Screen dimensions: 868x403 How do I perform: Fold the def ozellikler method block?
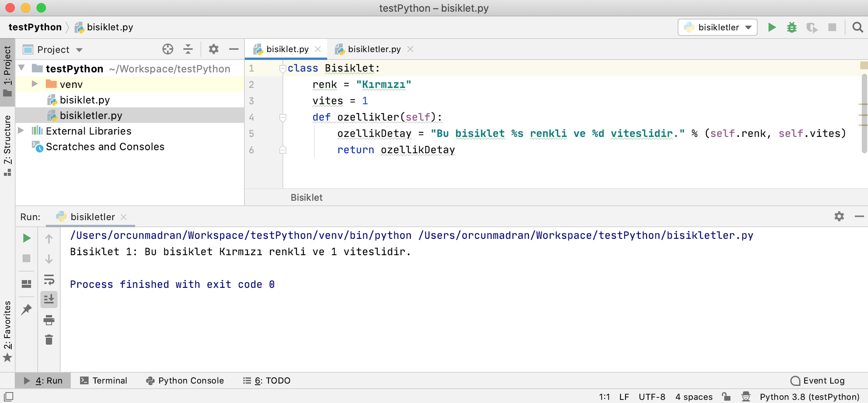283,117
